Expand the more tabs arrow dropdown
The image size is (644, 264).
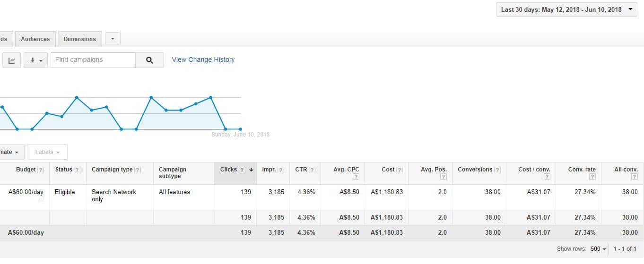[x=113, y=39]
